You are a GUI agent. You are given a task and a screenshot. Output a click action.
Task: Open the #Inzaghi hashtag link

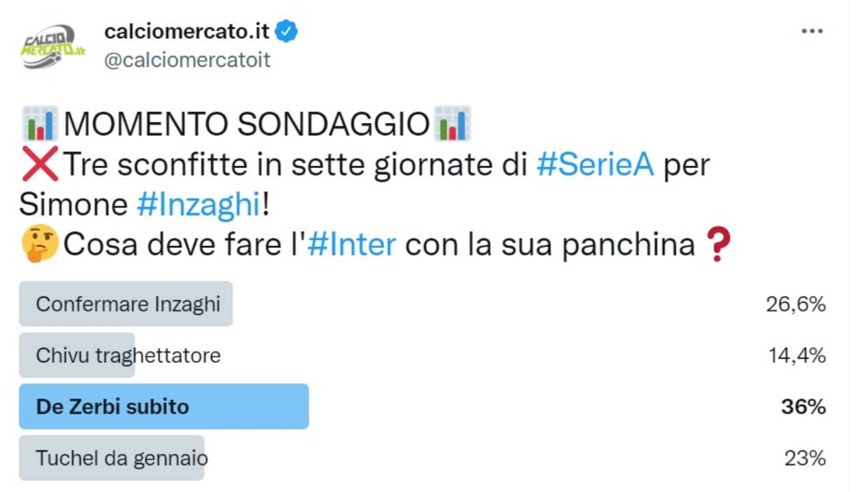pos(198,205)
